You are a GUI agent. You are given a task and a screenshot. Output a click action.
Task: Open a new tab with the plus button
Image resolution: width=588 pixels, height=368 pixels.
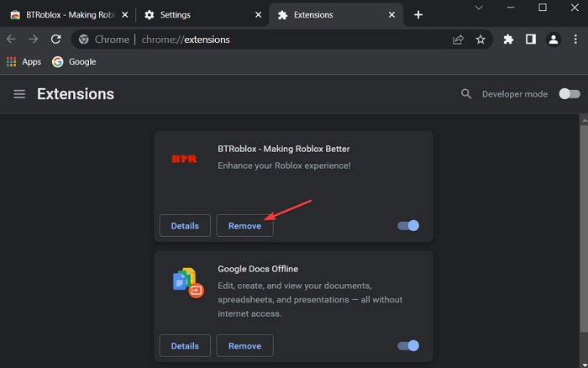click(418, 14)
